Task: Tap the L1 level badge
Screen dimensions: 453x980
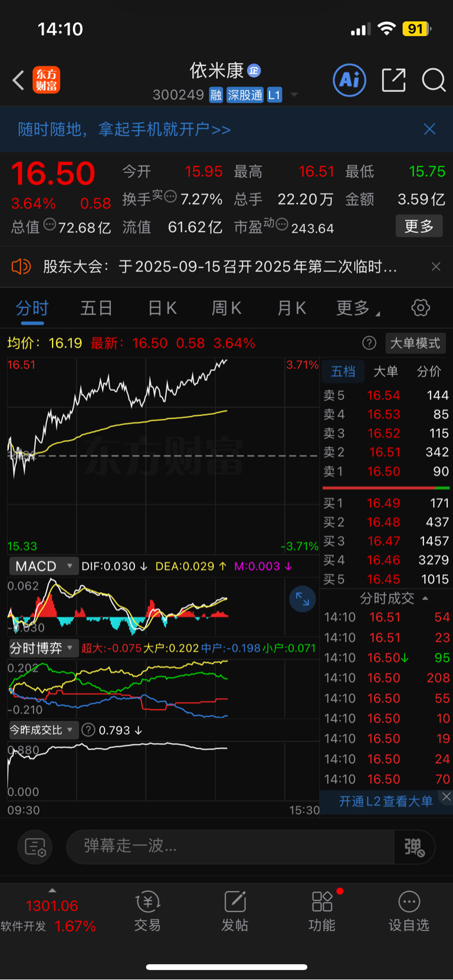Action: coord(274,95)
